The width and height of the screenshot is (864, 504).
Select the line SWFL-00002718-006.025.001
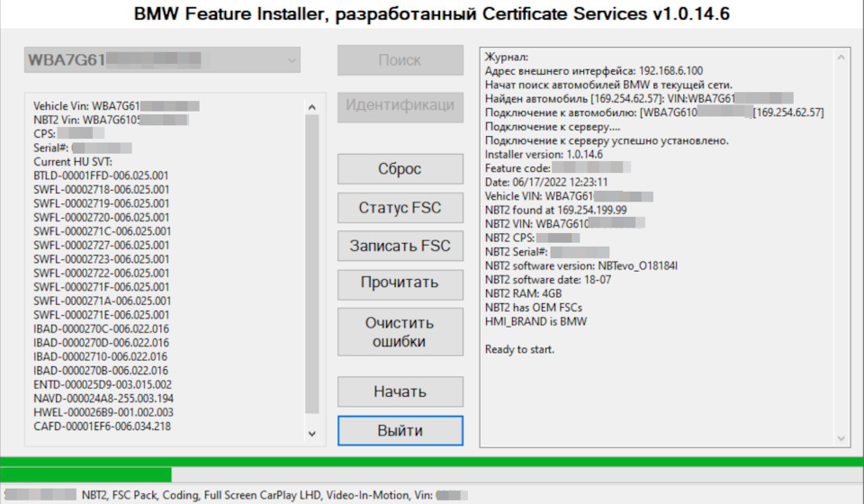(102, 190)
